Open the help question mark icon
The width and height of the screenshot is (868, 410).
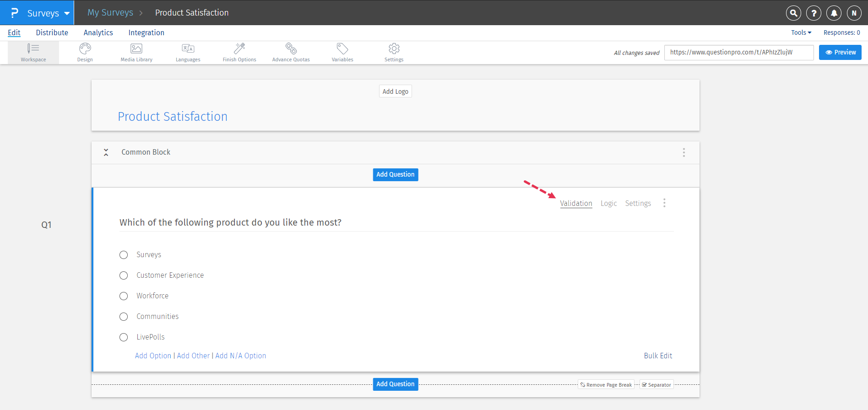pyautogui.click(x=814, y=13)
